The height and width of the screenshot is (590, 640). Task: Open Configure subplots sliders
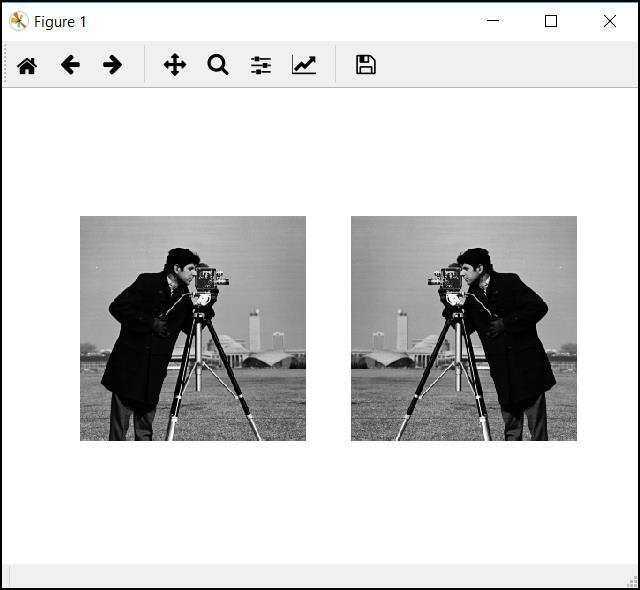coord(261,65)
